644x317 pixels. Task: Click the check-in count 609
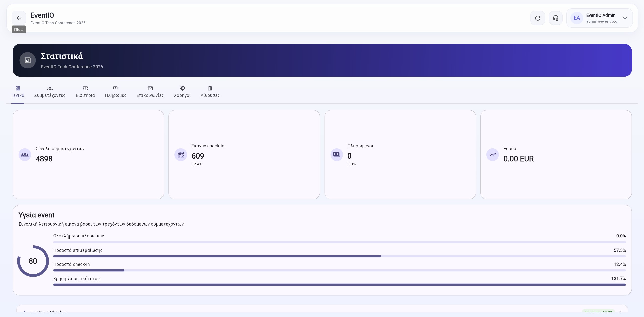pyautogui.click(x=198, y=156)
